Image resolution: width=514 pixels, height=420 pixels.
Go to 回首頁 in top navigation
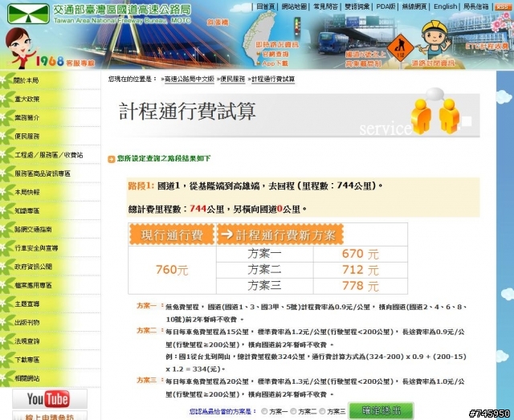coord(265,6)
